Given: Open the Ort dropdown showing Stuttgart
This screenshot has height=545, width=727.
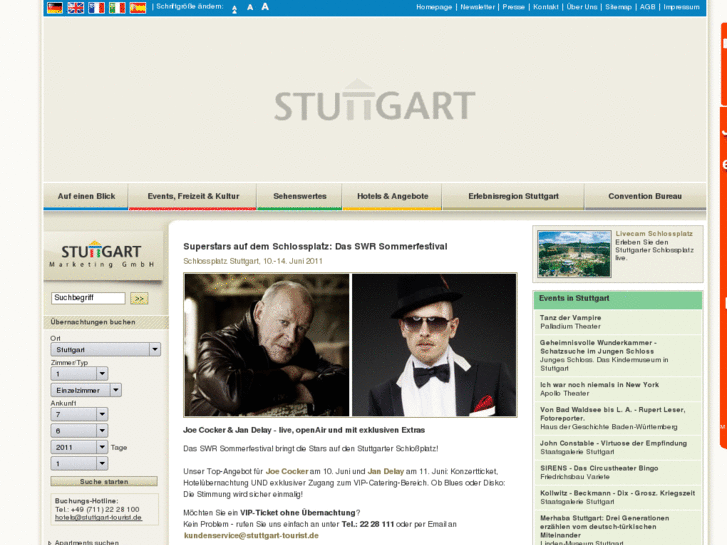Looking at the screenshot, I should [x=106, y=349].
